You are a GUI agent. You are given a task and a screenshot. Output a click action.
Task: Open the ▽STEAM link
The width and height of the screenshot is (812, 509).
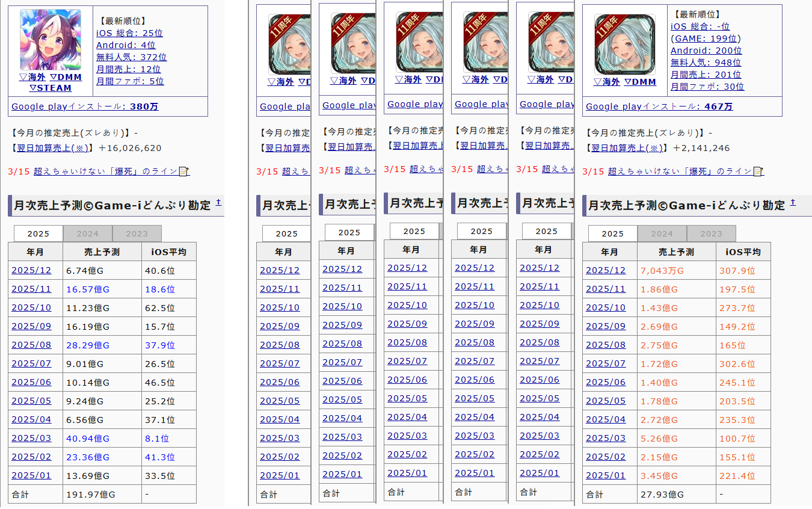51,88
